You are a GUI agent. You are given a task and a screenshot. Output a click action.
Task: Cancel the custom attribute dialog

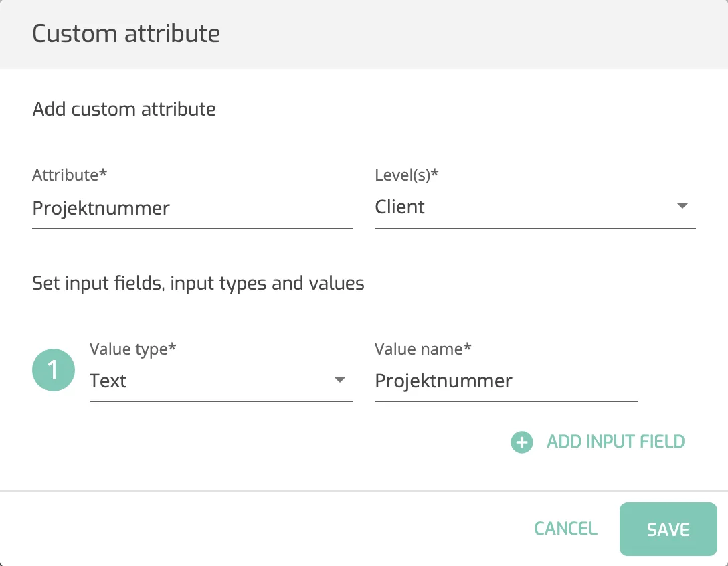(x=565, y=529)
